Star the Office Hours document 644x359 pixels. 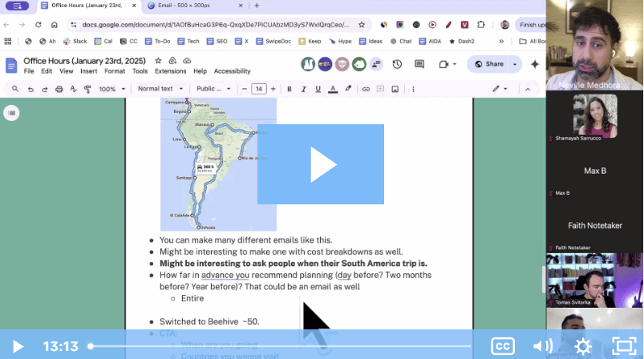point(157,61)
